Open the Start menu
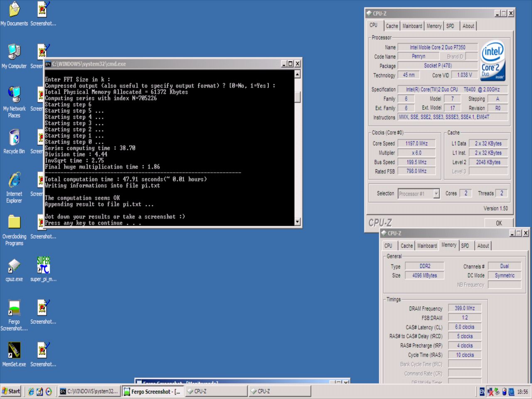The height and width of the screenshot is (399, 532). (x=11, y=391)
